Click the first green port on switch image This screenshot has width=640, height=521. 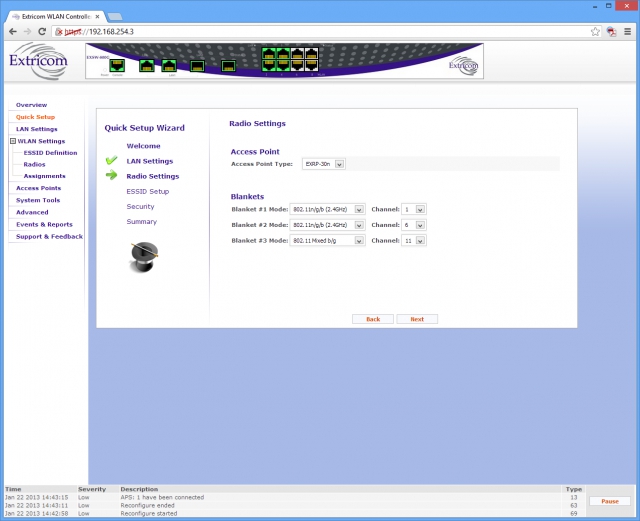[x=117, y=65]
